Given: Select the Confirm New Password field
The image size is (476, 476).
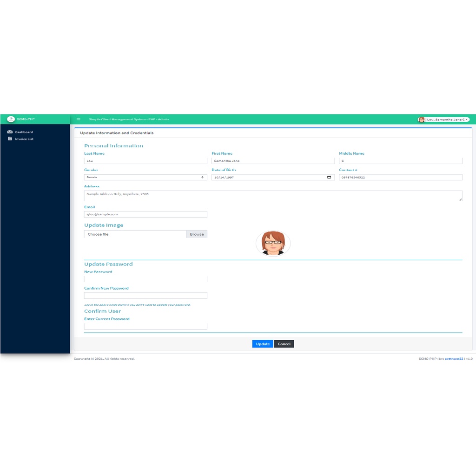Looking at the screenshot, I should click(145, 296).
